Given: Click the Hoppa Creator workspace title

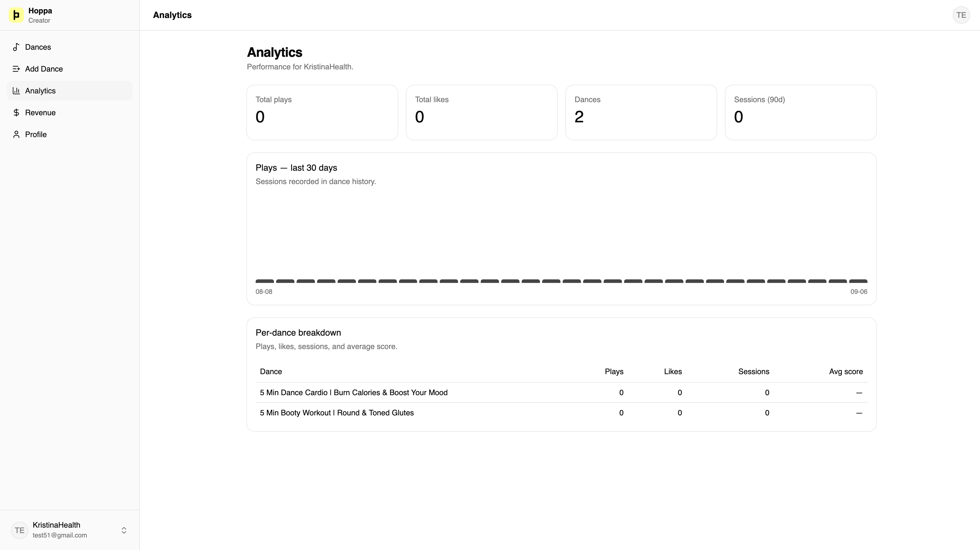Looking at the screenshot, I should click(40, 15).
